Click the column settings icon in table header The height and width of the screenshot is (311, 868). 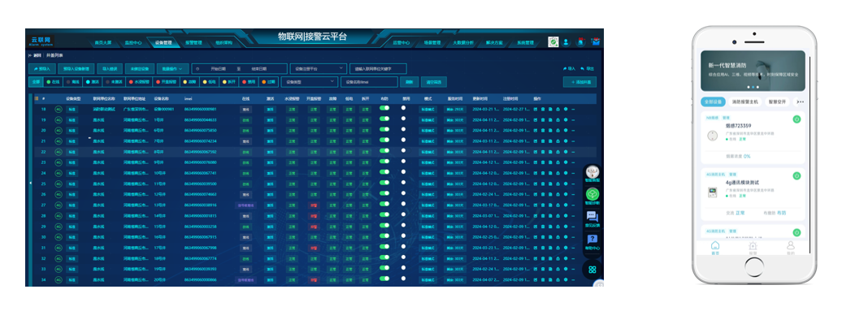(x=37, y=98)
